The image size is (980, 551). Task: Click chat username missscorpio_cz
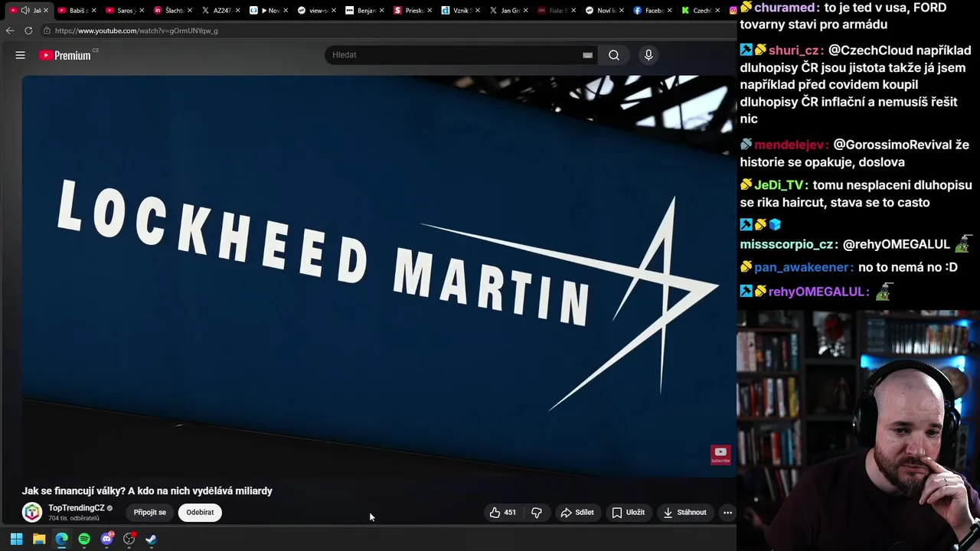787,245
